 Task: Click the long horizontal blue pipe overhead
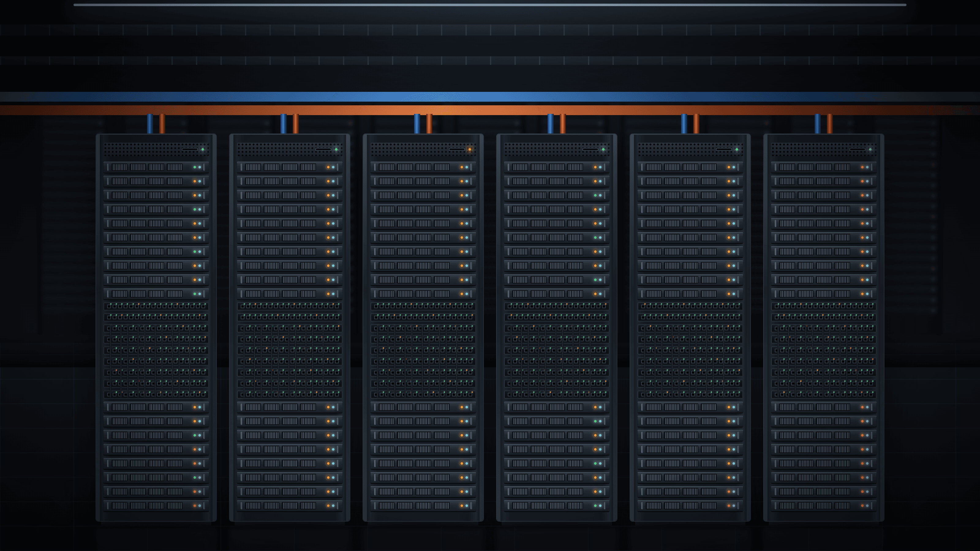pos(490,97)
